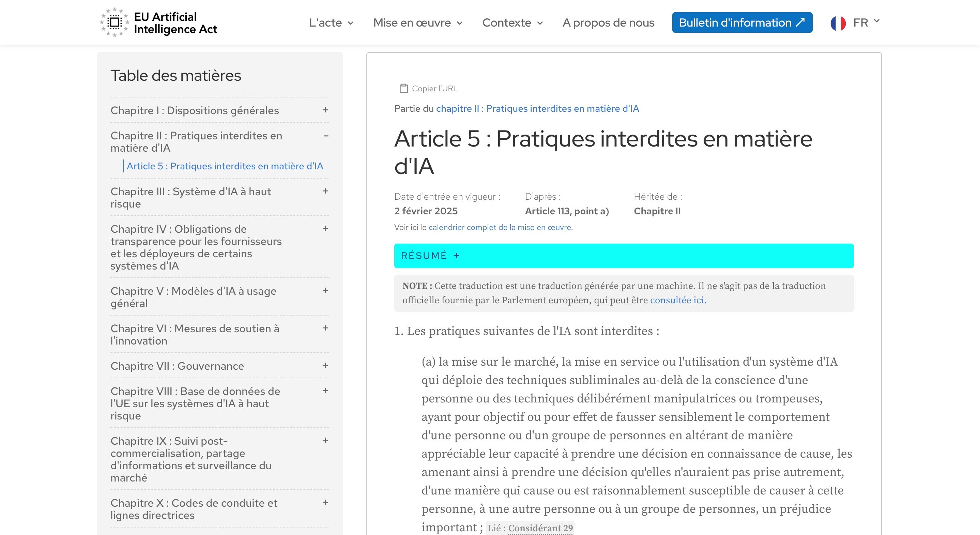Open the Mise en œuvre dropdown menu
980x535 pixels.
[x=417, y=23]
